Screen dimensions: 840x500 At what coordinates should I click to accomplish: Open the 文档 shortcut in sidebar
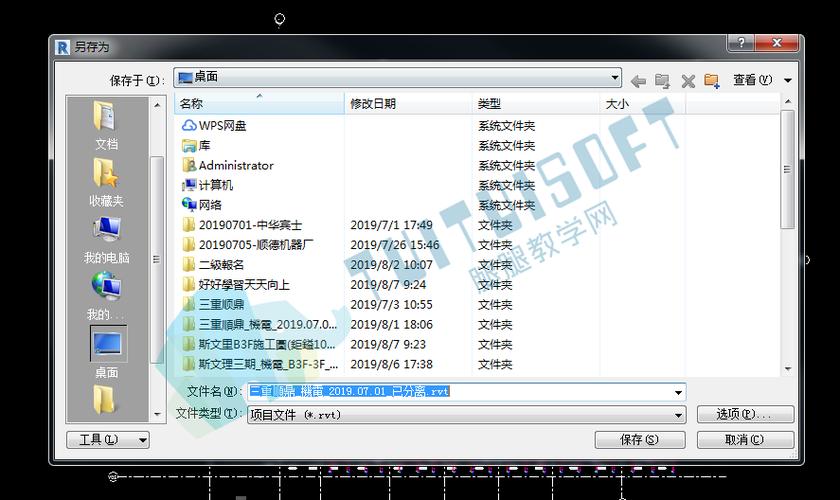(106, 125)
